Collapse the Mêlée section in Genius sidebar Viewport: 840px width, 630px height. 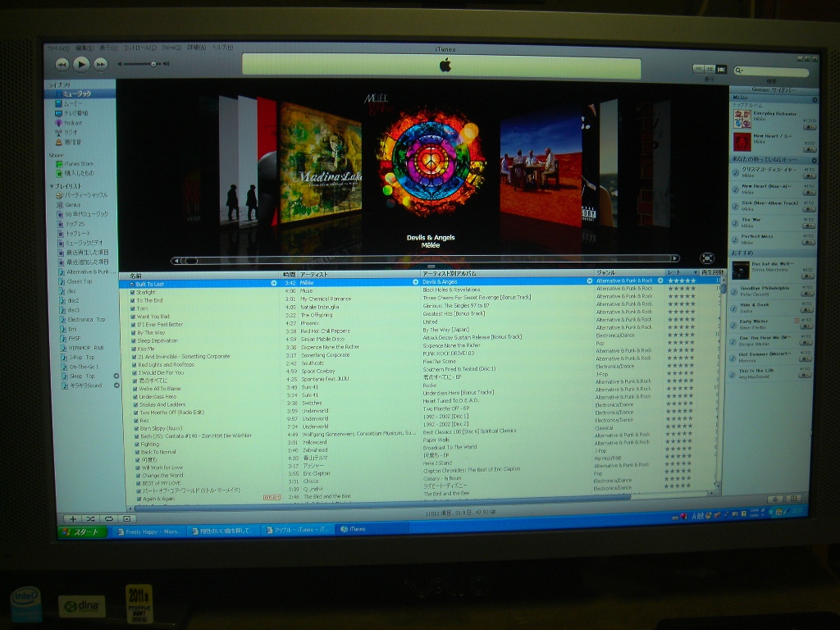point(815,99)
